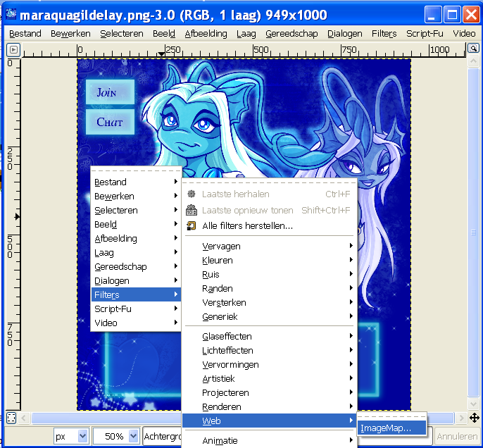Open the Lichteffecten filter submenu
Screen dimensions: 483x448
click(x=269, y=350)
